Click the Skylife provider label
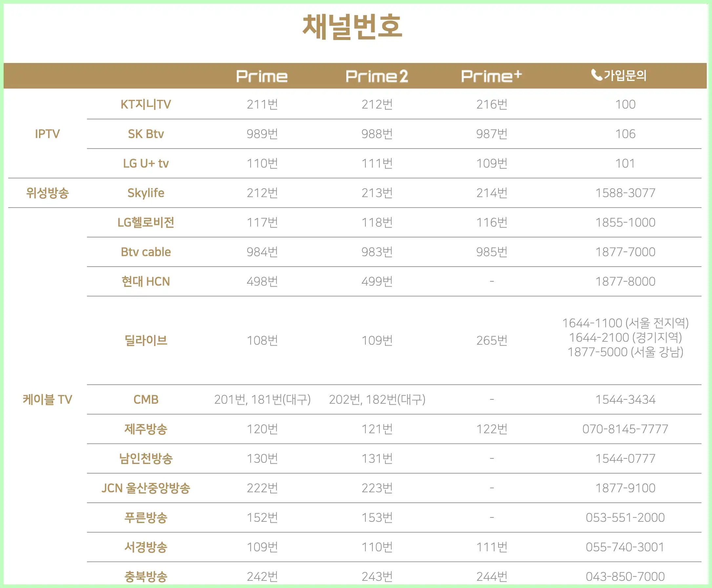712x588 pixels. pos(146,193)
